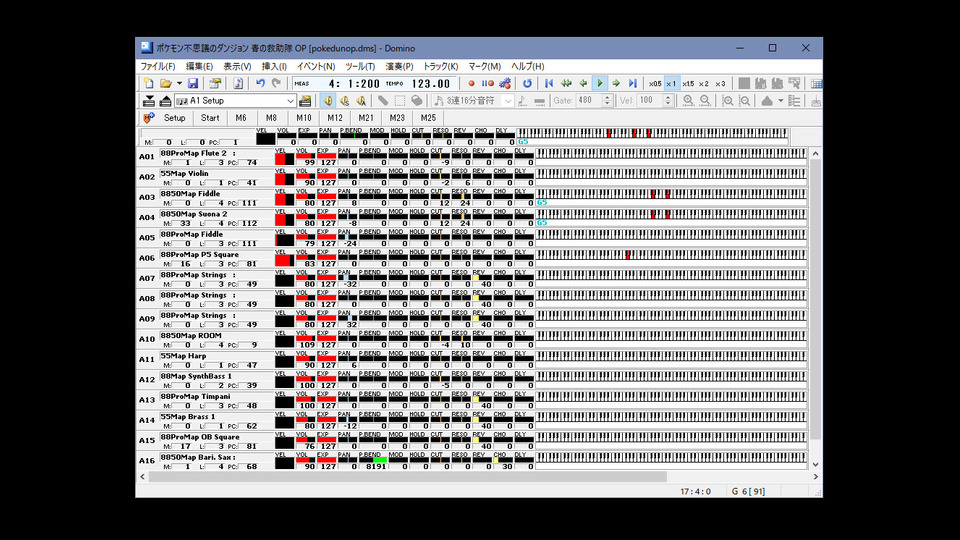
Task: Click the rewind double-arrow icon
Action: (566, 83)
